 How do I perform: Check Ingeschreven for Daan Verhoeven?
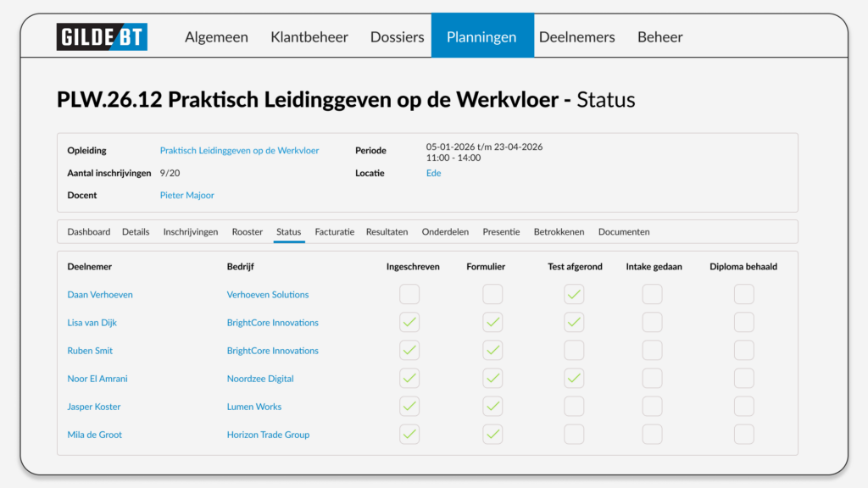tap(409, 295)
